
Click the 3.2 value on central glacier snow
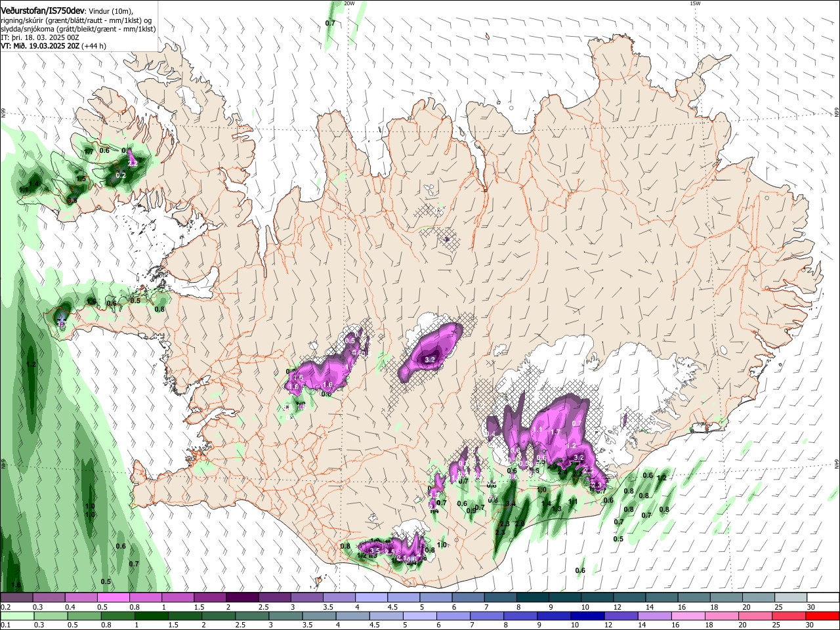[x=430, y=360]
